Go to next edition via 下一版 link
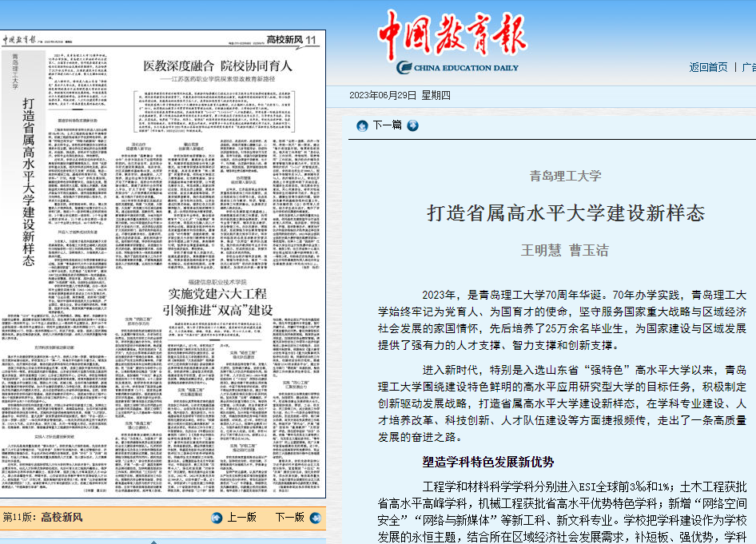Viewport: 756px width, 544px height. 289,518
